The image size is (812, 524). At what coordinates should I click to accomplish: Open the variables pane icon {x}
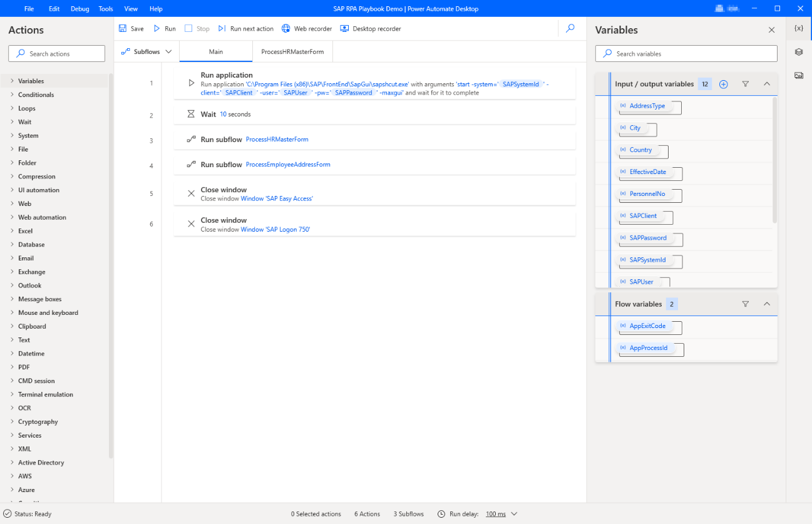(798, 29)
